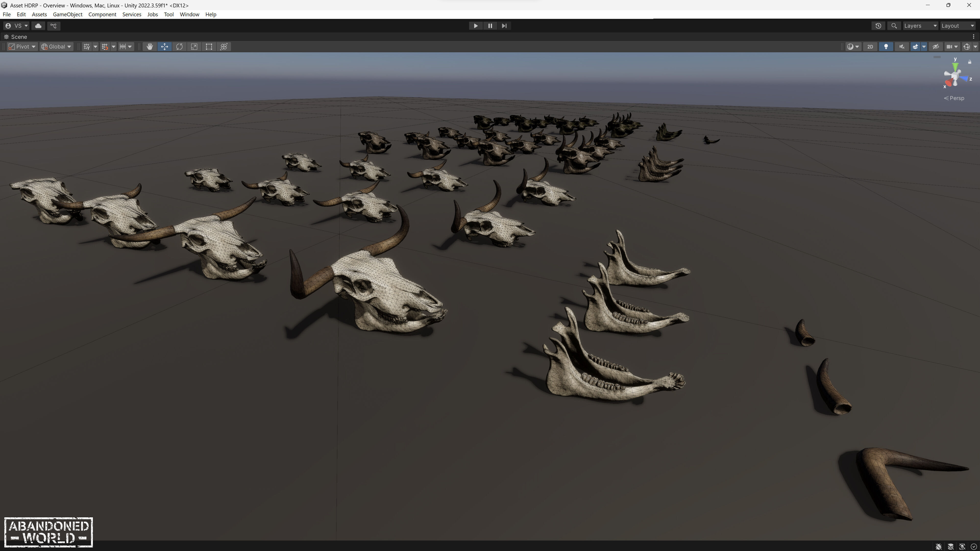Toggle 2D view mode
The height and width of the screenshot is (551, 980).
pos(870,46)
